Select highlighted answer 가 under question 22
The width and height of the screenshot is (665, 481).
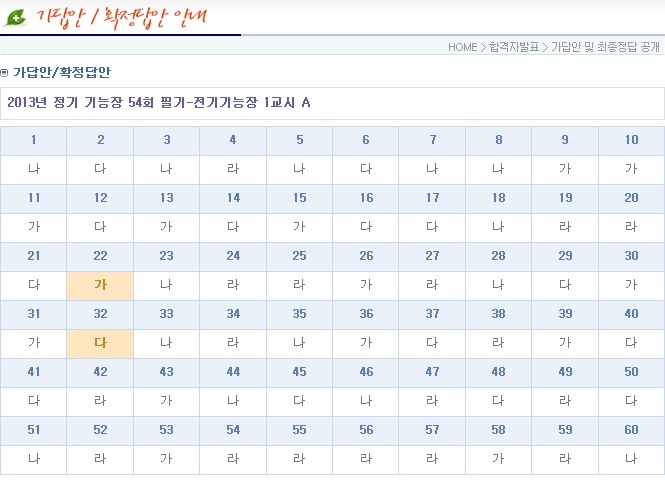pyautogui.click(x=100, y=285)
